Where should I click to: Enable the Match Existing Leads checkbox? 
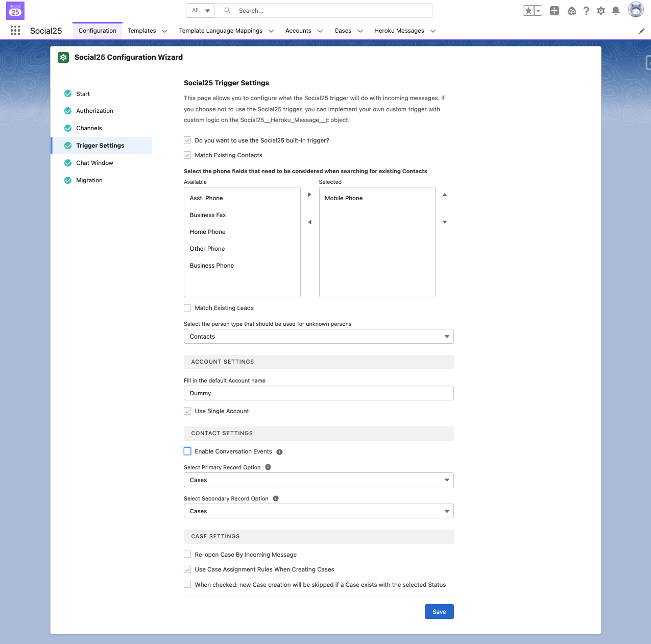[x=187, y=308]
